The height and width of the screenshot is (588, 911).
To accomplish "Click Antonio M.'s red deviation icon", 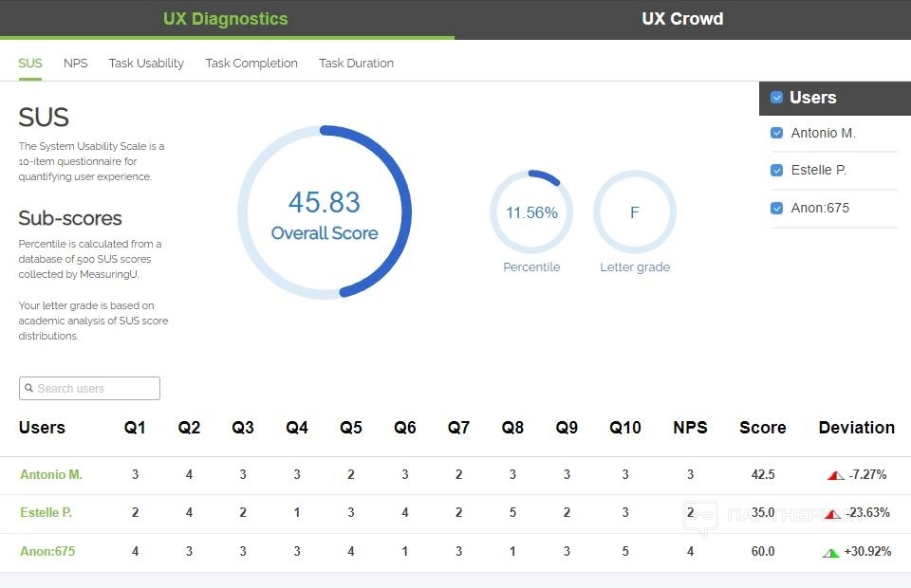I will 835,475.
